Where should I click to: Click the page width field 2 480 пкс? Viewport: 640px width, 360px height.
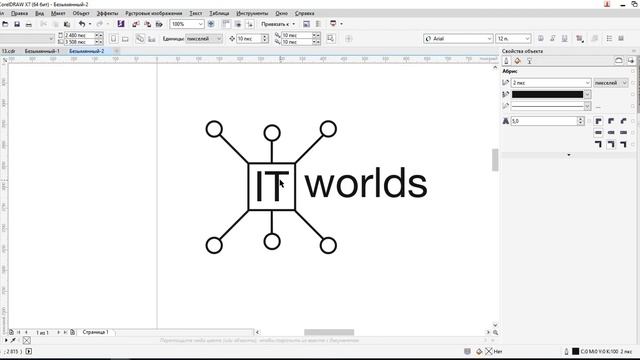(x=79, y=36)
